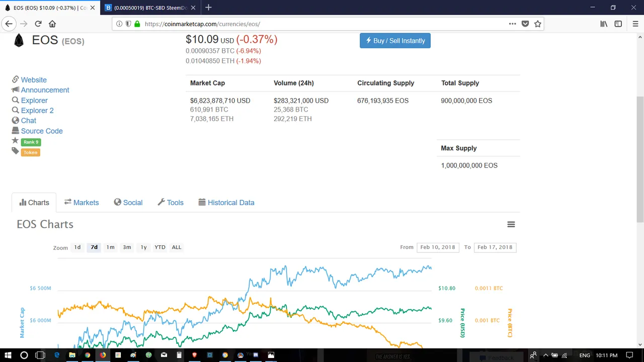
Task: Show hidden system tray icons
Action: pyautogui.click(x=545, y=355)
